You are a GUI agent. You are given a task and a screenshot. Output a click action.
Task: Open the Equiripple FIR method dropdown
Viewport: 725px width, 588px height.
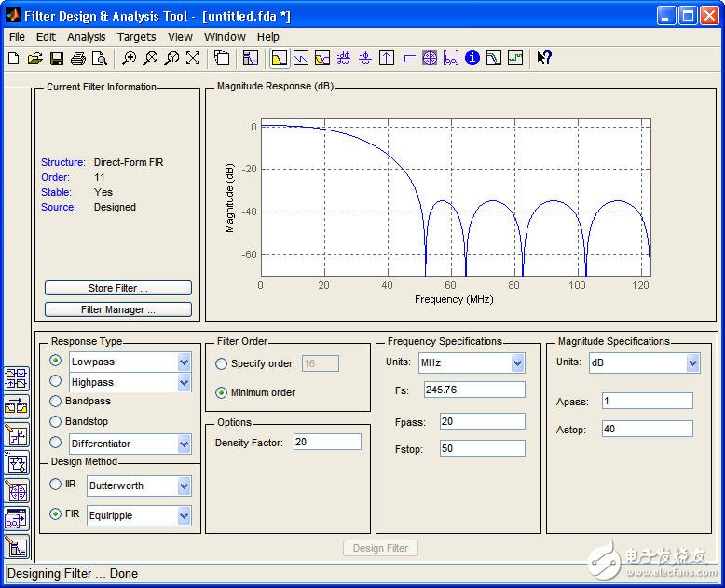pos(184,515)
